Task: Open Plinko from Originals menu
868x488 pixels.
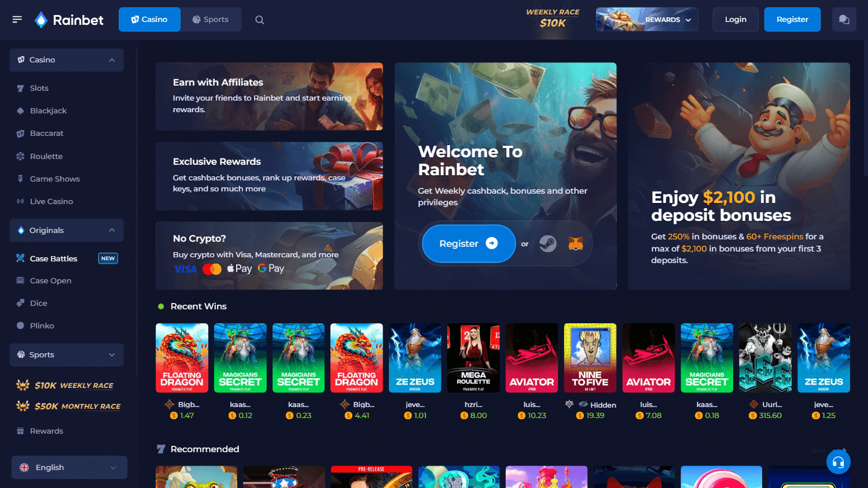Action: tap(42, 326)
